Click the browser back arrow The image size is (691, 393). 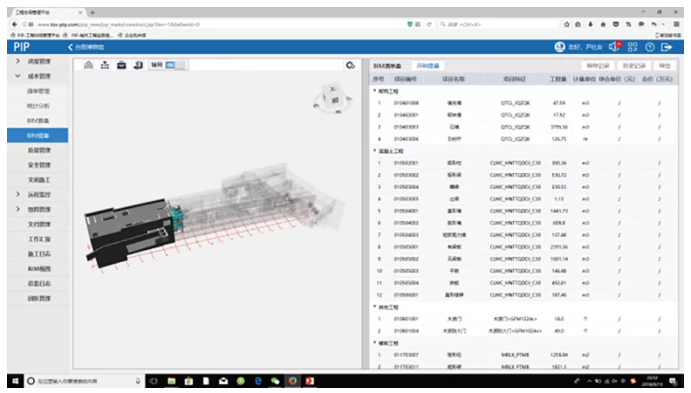[15, 24]
